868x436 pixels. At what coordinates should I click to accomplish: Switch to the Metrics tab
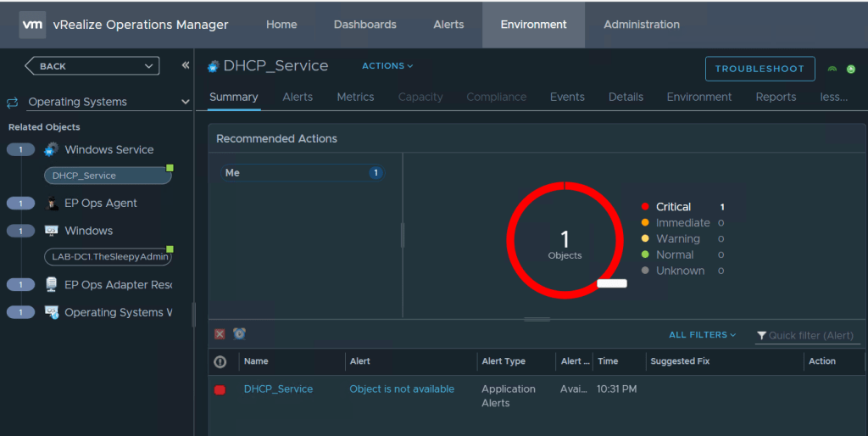pos(355,97)
